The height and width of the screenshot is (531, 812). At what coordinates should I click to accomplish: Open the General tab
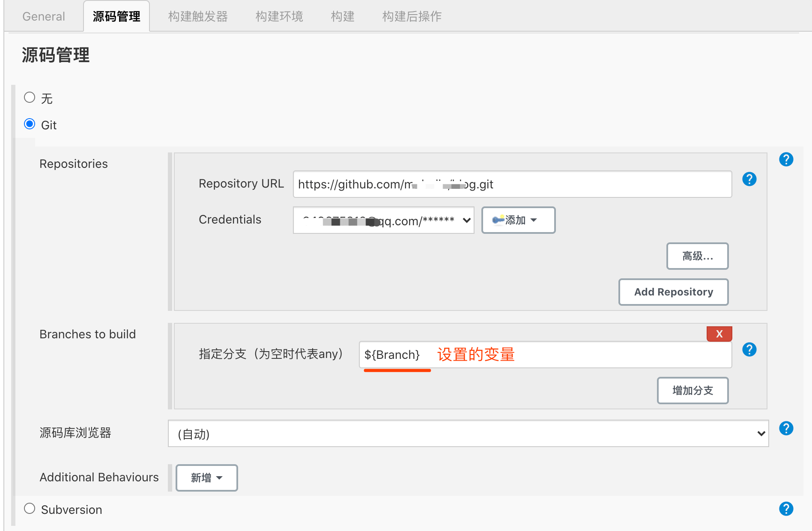[x=43, y=16]
